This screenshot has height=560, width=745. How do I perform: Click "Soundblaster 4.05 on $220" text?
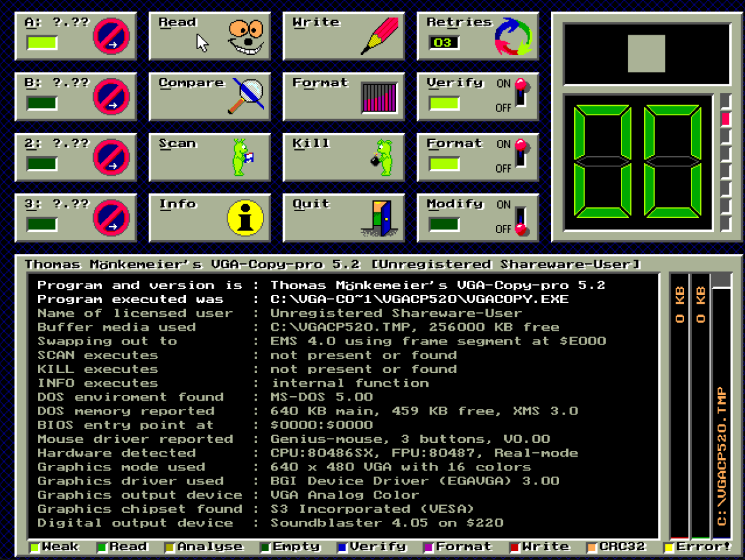[386, 523]
